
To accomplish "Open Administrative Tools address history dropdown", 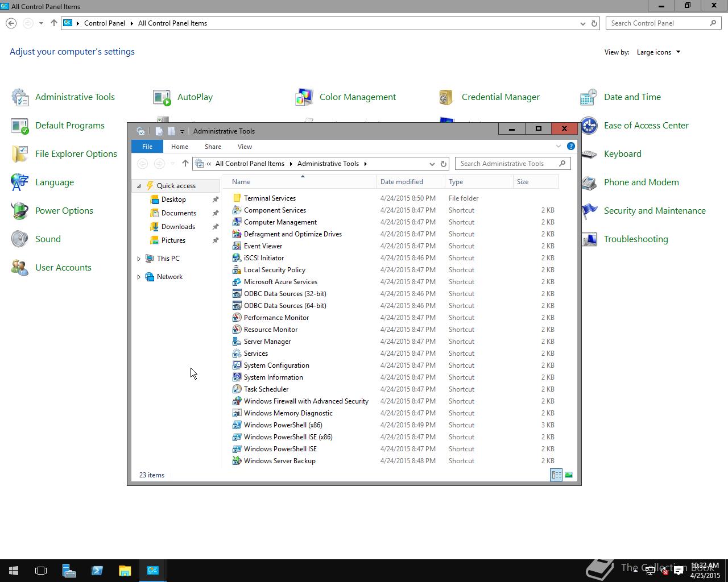I will click(x=432, y=164).
